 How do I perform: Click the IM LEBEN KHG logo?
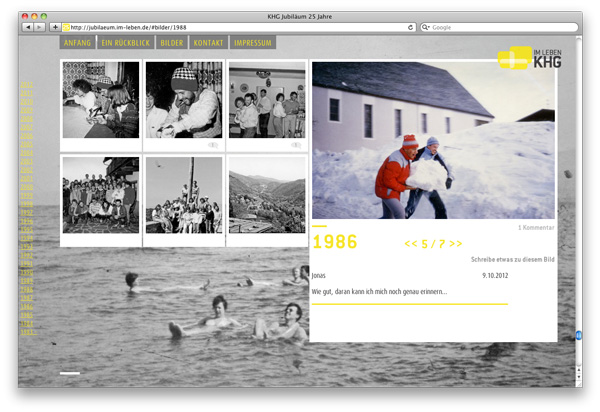[530, 58]
